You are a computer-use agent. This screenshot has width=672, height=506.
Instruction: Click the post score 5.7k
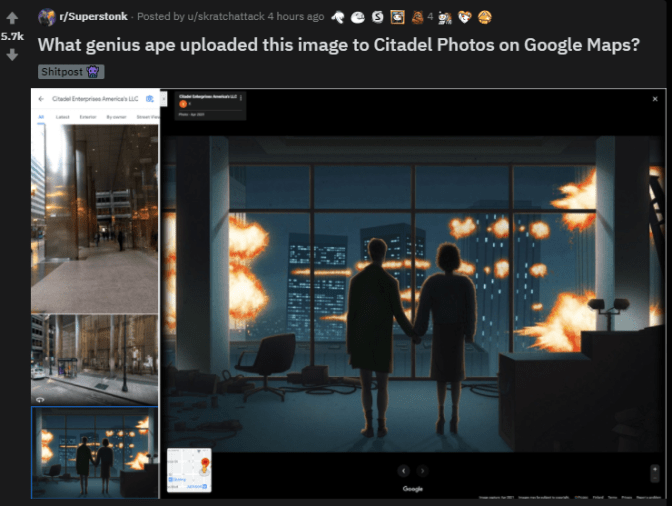[x=12, y=36]
